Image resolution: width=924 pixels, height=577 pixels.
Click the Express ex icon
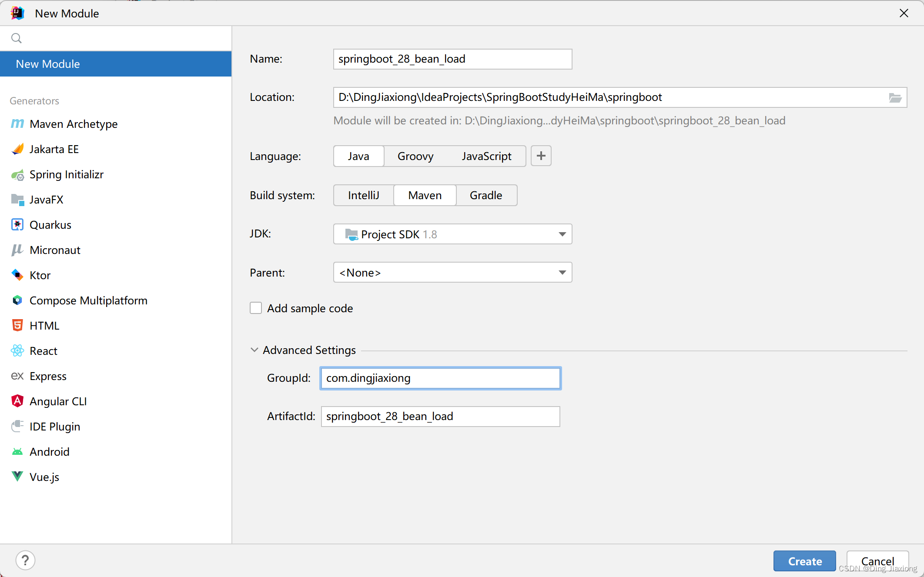tap(17, 376)
